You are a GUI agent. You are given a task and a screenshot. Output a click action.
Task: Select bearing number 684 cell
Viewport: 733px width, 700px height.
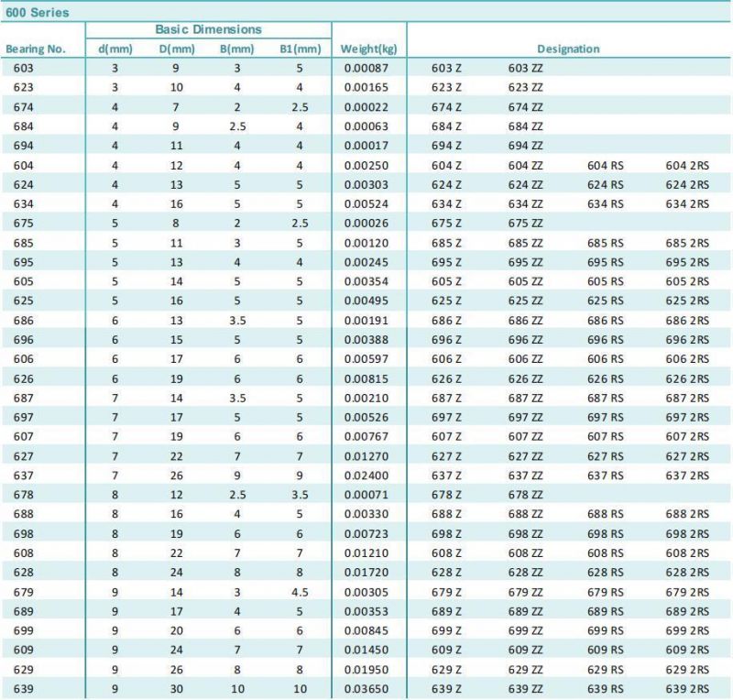point(24,126)
